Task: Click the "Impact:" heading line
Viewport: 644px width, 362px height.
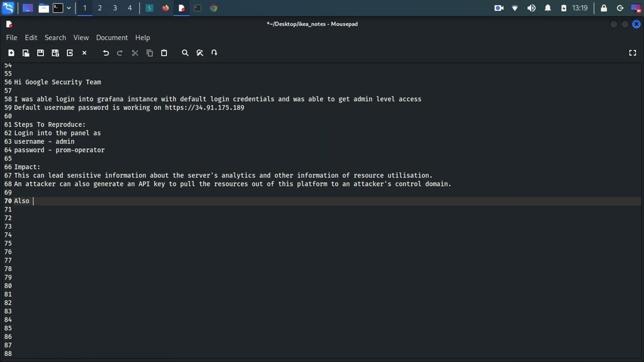Action: click(27, 167)
